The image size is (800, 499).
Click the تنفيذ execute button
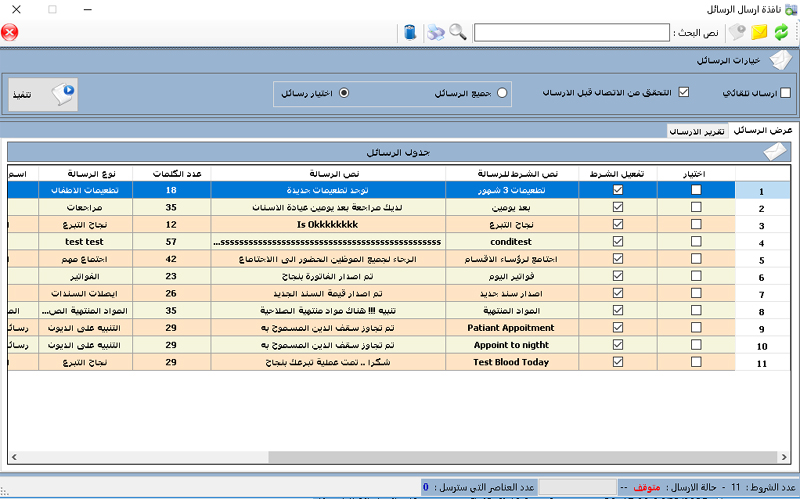pos(43,94)
